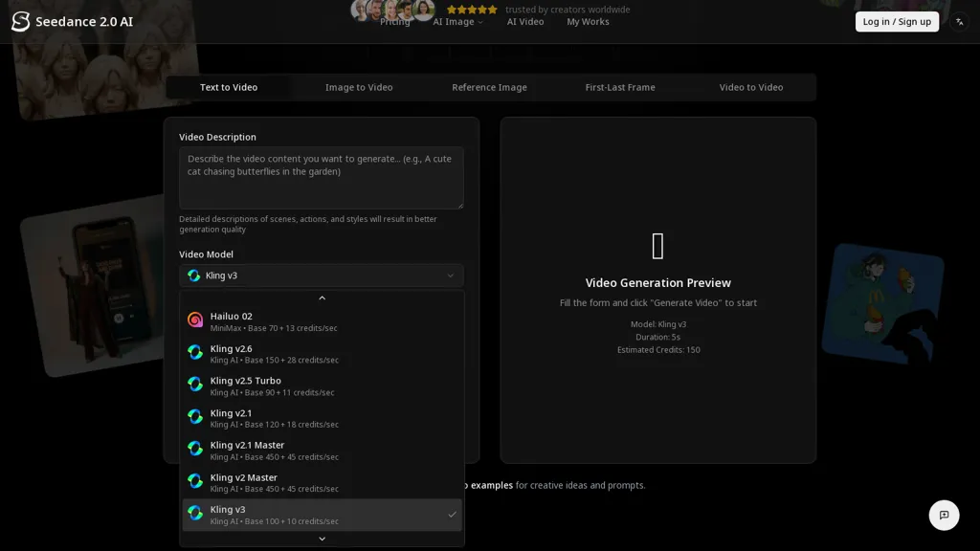Click the Kling v3 icon in list
Viewport: 980px width, 551px height.
pos(195,513)
